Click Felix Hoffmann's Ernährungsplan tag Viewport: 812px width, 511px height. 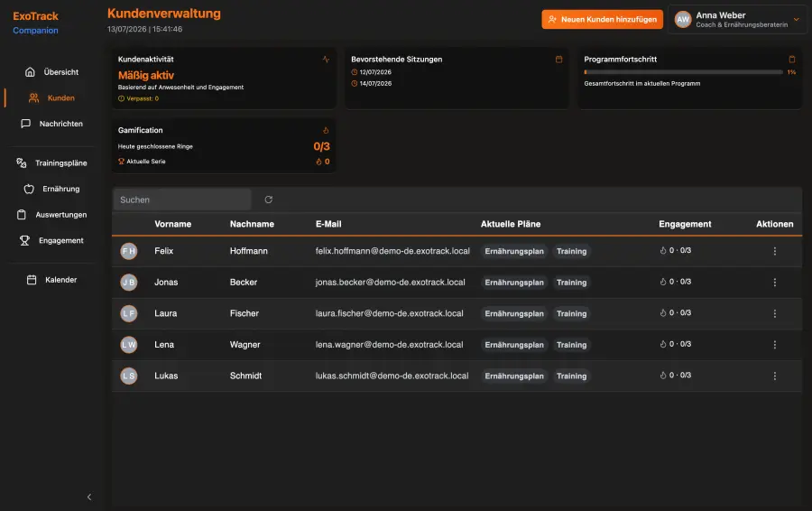tap(514, 251)
